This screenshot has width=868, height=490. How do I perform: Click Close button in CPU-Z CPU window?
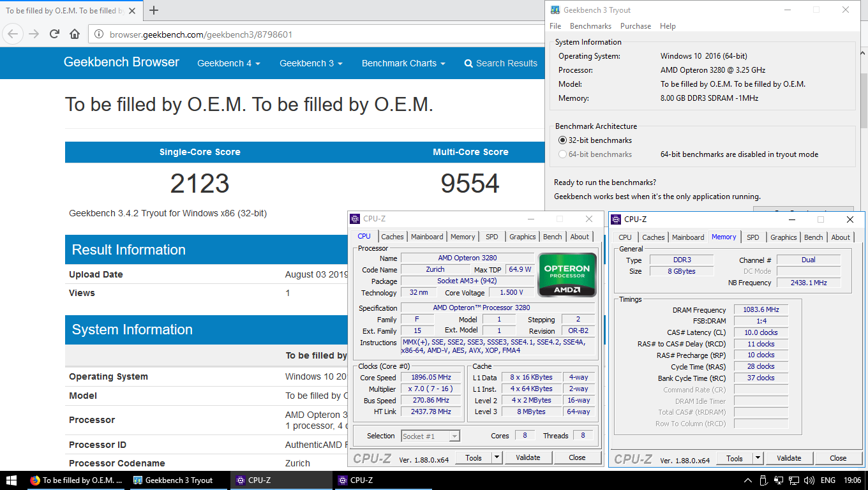point(577,457)
